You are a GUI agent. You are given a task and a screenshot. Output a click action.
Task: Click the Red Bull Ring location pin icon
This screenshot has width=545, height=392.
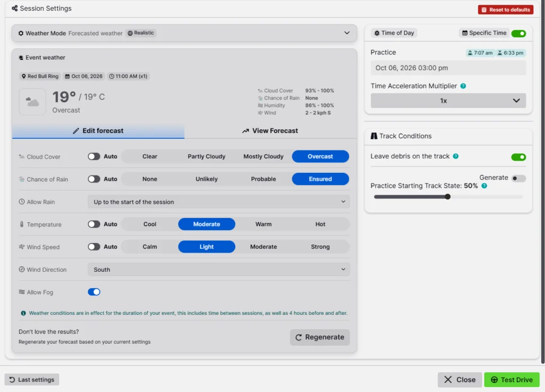pyautogui.click(x=23, y=77)
